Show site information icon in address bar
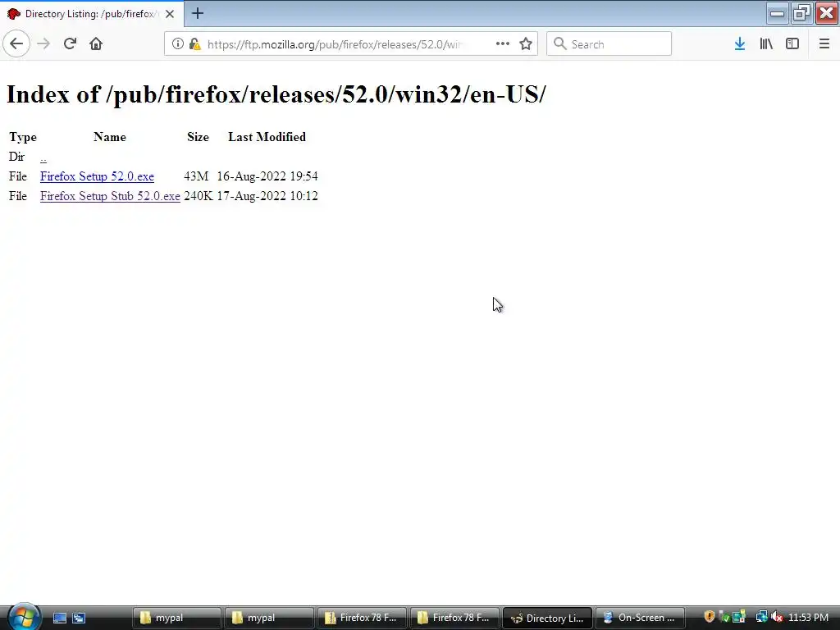This screenshot has height=630, width=840. (177, 44)
